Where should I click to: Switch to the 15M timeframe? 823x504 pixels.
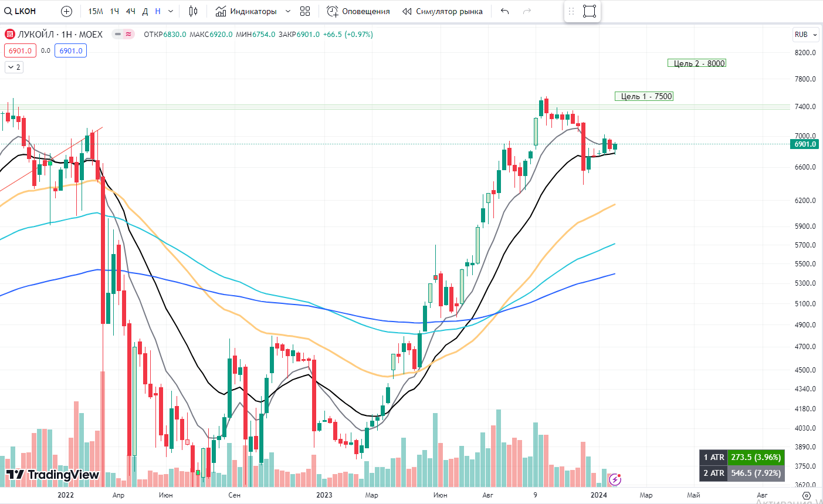coord(96,11)
